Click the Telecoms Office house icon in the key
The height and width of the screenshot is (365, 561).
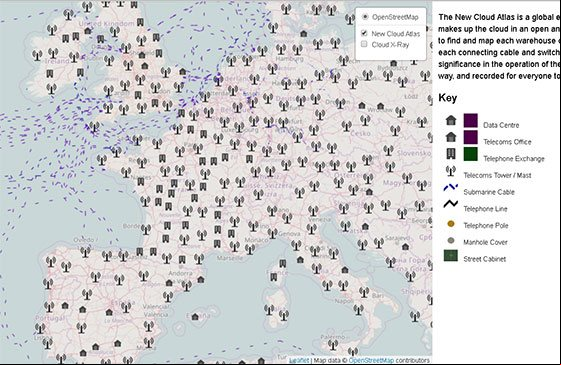pos(451,137)
